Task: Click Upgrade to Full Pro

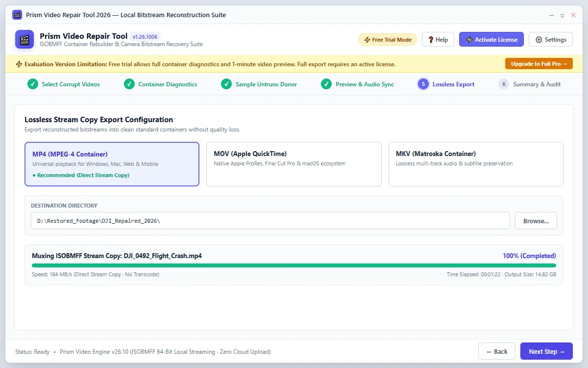Action: pos(539,64)
